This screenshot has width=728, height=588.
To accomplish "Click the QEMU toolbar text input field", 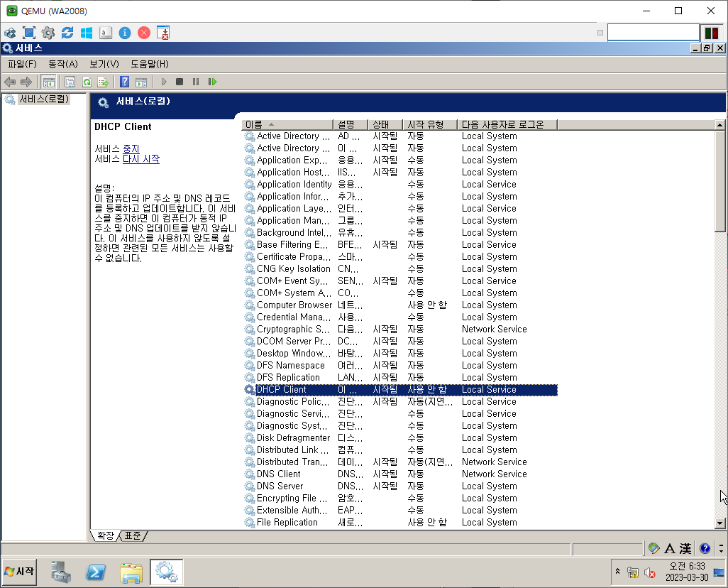I will [x=653, y=33].
